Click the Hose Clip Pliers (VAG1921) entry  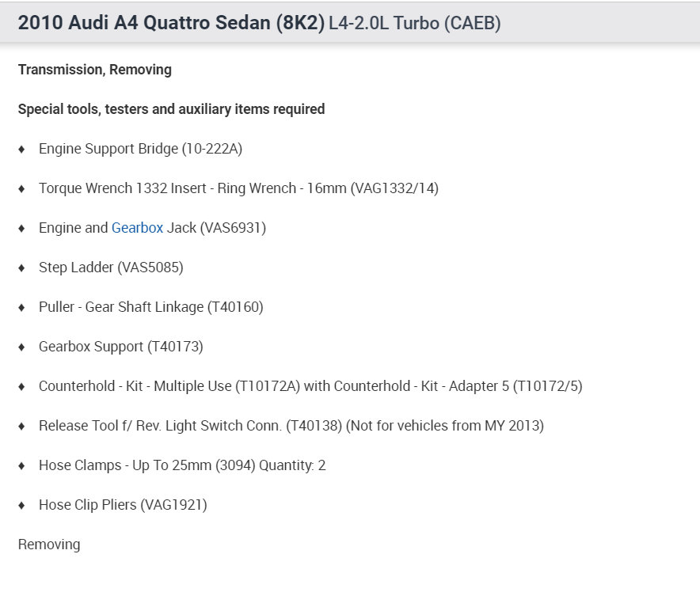(123, 505)
